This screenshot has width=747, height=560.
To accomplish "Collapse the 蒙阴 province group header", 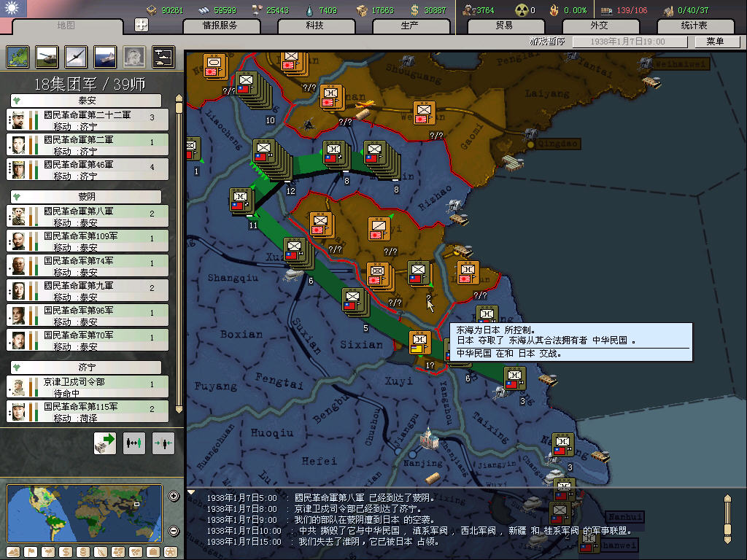I will point(87,197).
